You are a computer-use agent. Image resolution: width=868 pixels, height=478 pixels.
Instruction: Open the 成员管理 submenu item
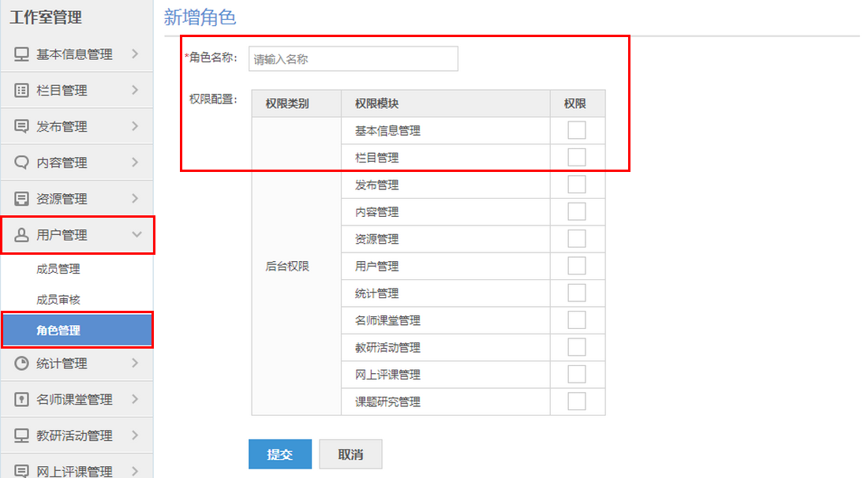coord(58,269)
